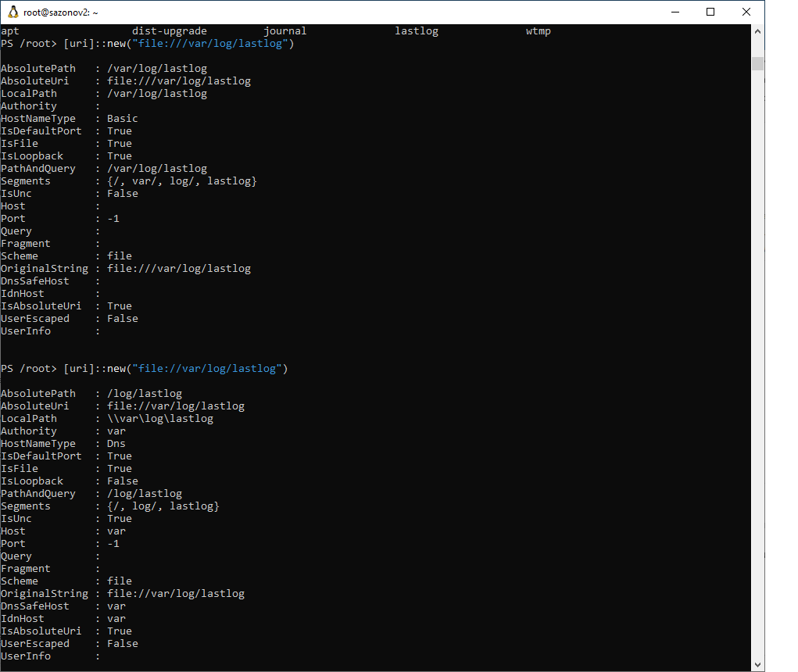Click the IdnHost value var
This screenshot has width=798, height=672.
(x=116, y=619)
